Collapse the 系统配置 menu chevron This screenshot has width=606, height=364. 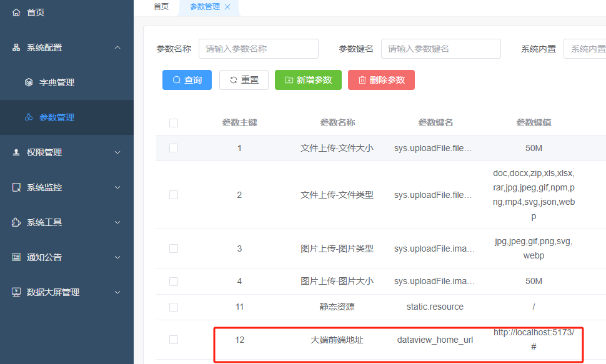click(x=117, y=47)
